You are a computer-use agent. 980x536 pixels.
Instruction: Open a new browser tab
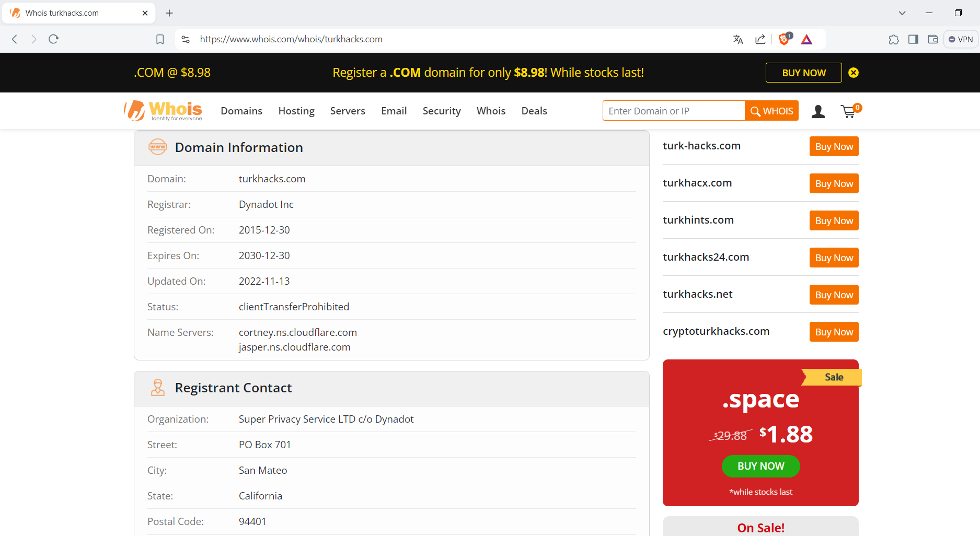point(169,13)
